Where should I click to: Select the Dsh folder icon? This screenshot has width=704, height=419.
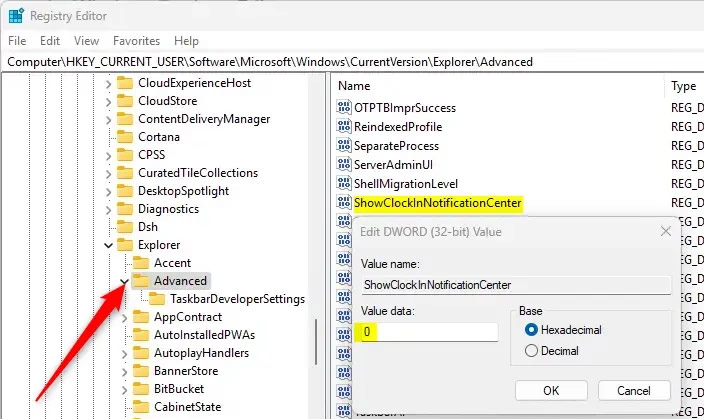tap(125, 226)
